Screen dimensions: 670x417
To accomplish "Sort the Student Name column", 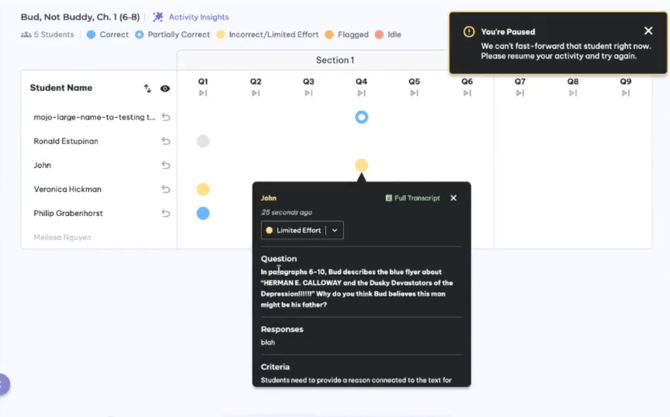I will (x=148, y=88).
